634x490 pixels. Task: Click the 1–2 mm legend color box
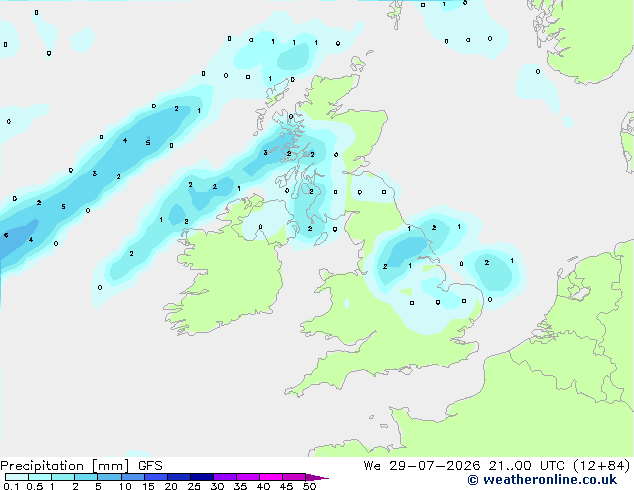click(x=63, y=477)
